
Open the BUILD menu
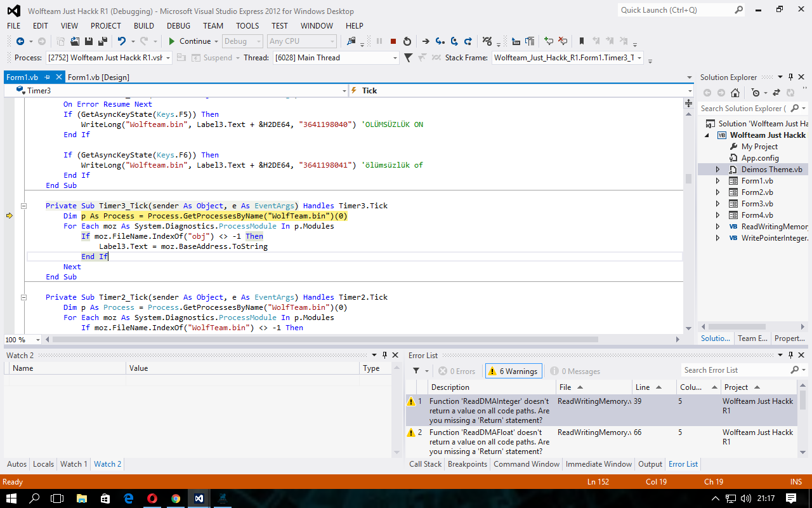[144, 26]
